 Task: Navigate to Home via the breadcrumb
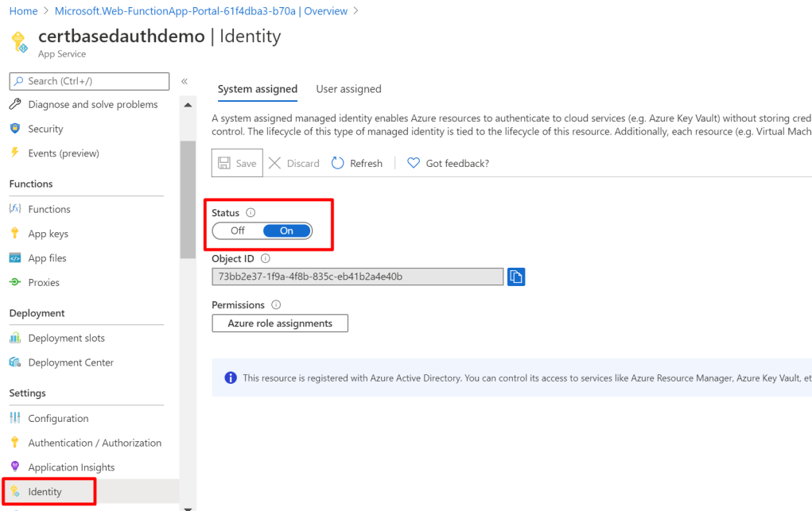[23, 10]
